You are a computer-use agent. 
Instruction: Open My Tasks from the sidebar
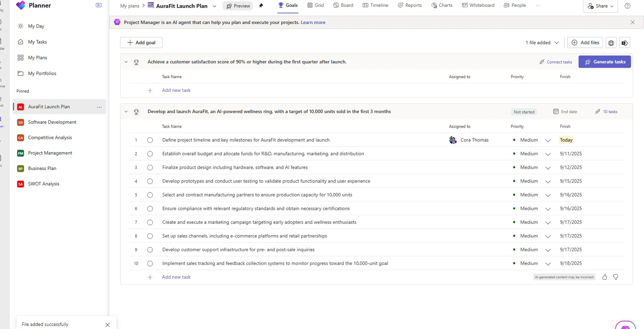point(37,42)
